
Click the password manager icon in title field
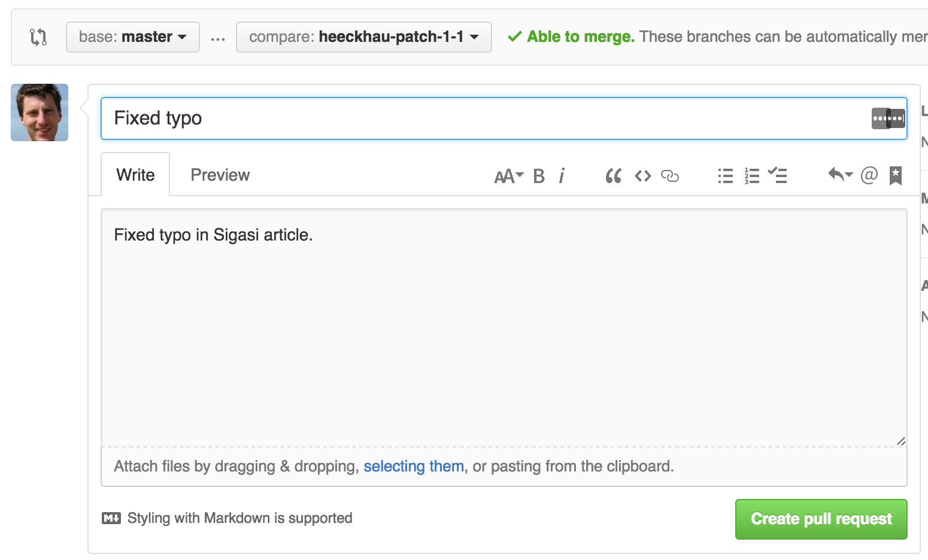point(888,118)
